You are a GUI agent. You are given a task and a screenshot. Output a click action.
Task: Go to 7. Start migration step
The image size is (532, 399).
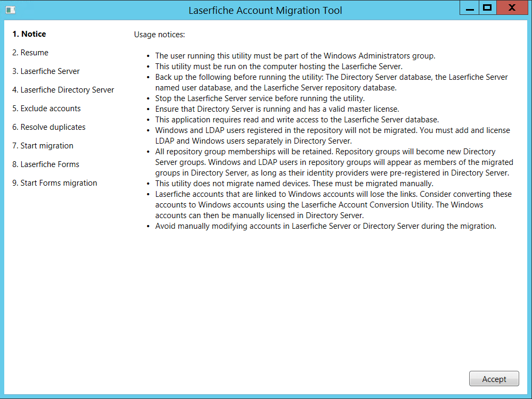(43, 146)
